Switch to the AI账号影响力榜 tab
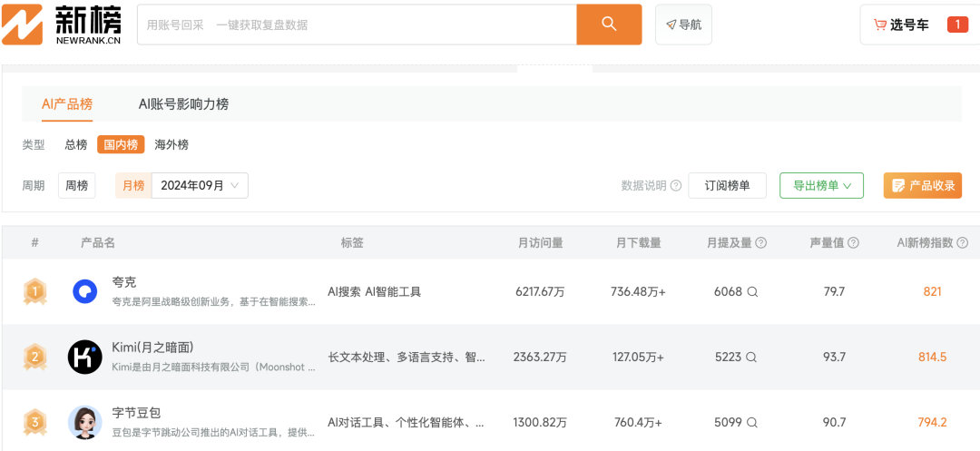Screen dimensions: 980x451 183,104
